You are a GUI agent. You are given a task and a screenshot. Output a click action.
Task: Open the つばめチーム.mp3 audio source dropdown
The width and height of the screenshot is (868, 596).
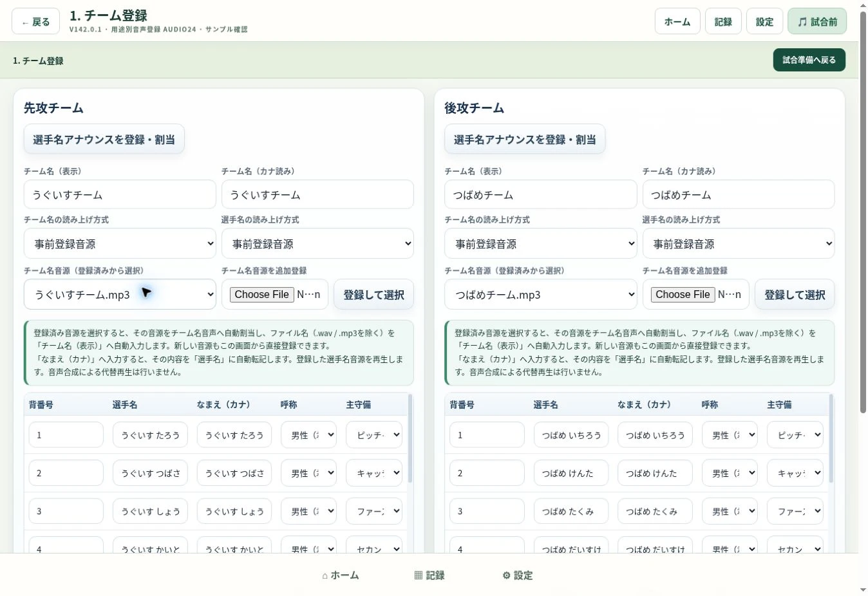pyautogui.click(x=540, y=295)
